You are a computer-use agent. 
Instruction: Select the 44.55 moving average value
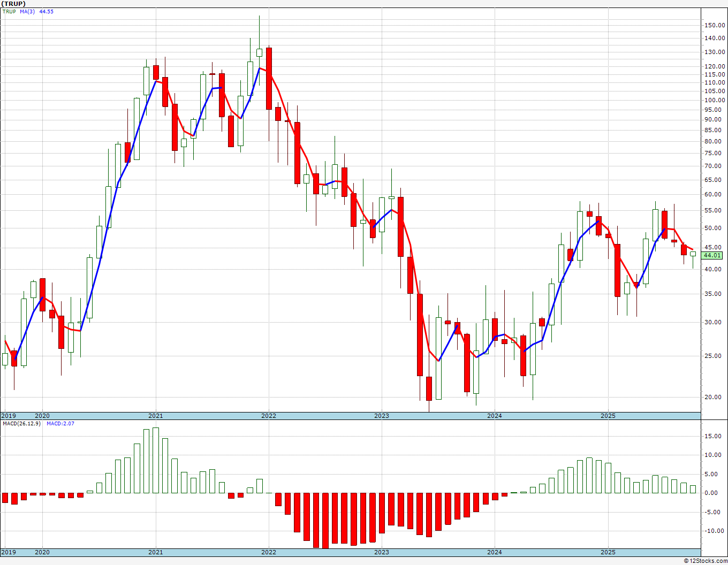click(46, 11)
